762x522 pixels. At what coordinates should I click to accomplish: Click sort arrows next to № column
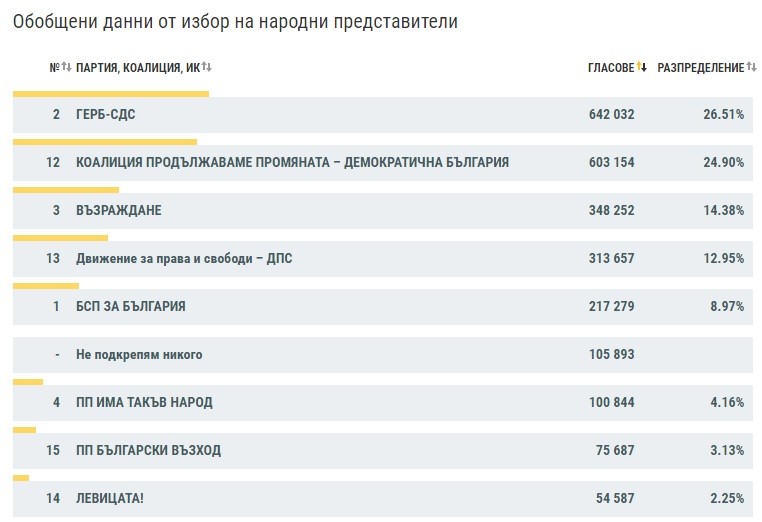[67, 67]
